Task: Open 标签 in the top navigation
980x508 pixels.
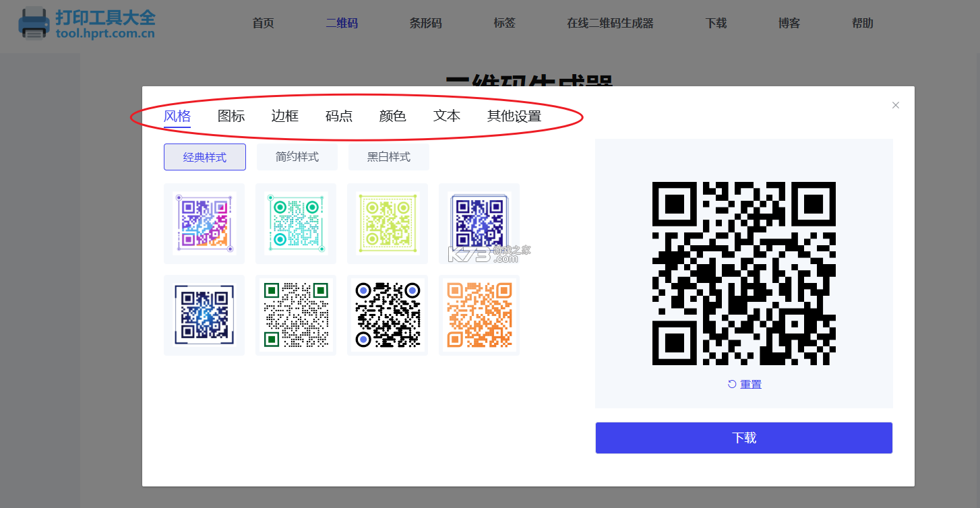Action: 505,23
